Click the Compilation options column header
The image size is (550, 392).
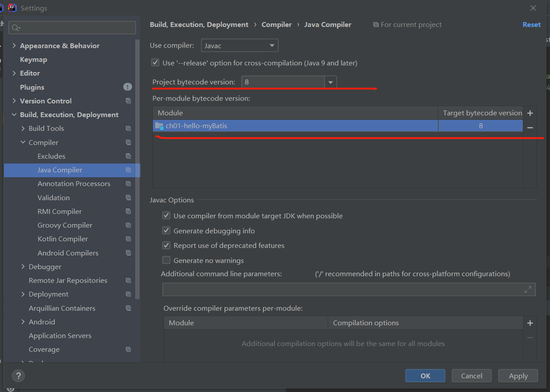tap(426, 323)
